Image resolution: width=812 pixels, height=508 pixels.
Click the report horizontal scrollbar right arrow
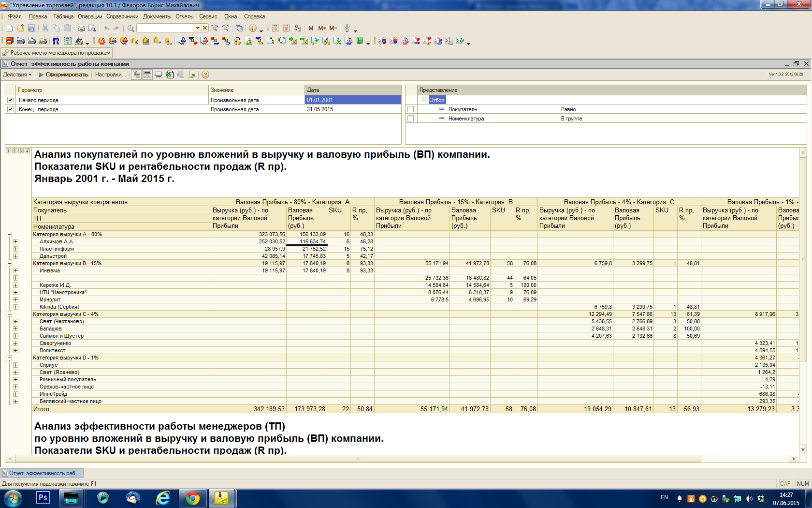tap(794, 459)
